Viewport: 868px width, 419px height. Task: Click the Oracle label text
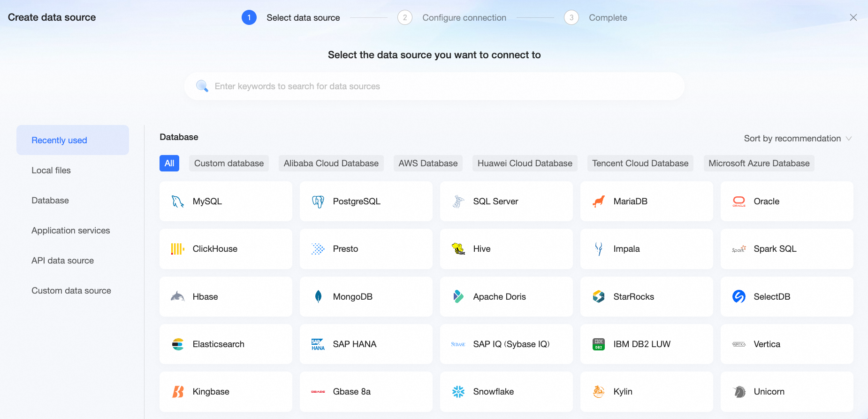767,202
